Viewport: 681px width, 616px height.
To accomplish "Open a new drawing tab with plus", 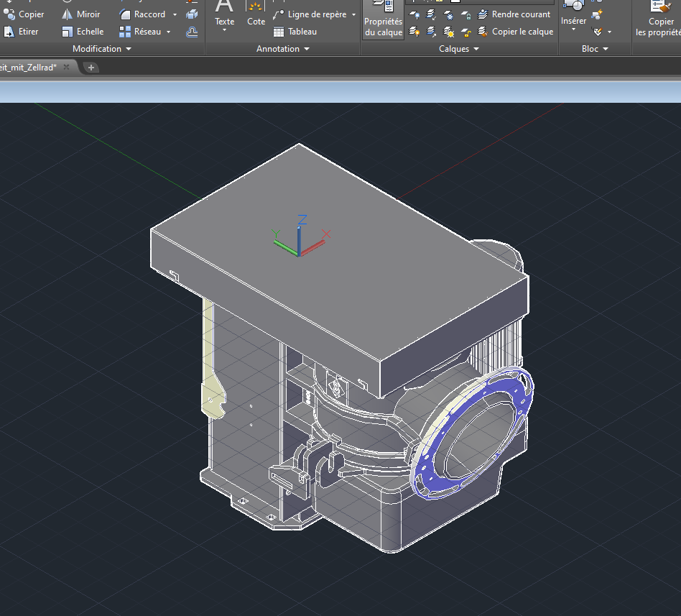I will pos(91,67).
